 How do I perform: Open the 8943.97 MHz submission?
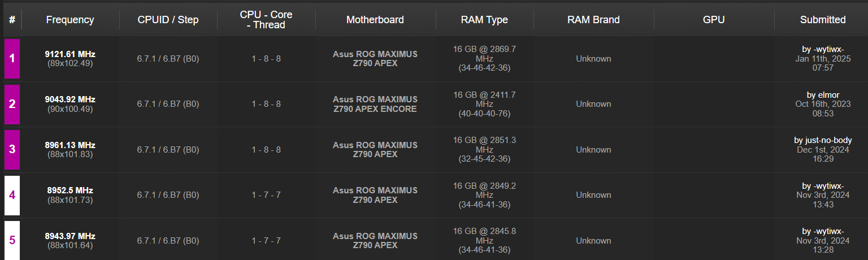click(x=70, y=236)
